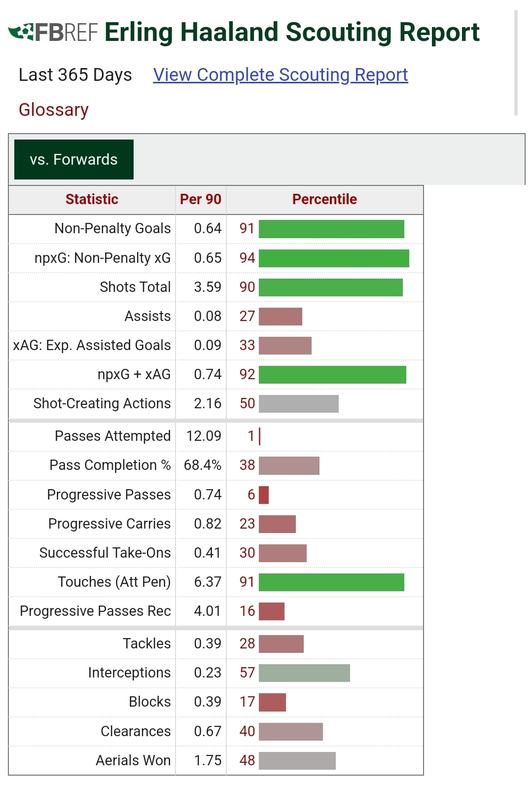Select the vs. Forwards tab
Image resolution: width=532 pixels, height=785 pixels.
pos(74,159)
